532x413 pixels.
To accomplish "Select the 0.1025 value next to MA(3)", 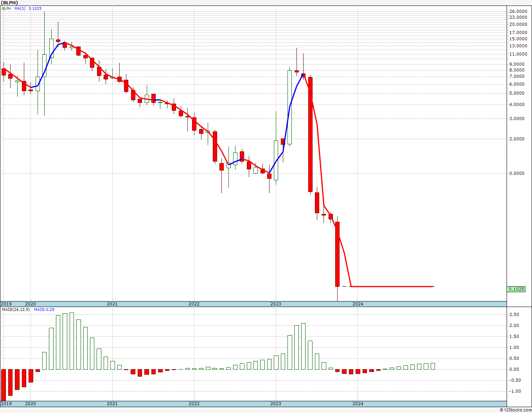I will click(x=35, y=8).
